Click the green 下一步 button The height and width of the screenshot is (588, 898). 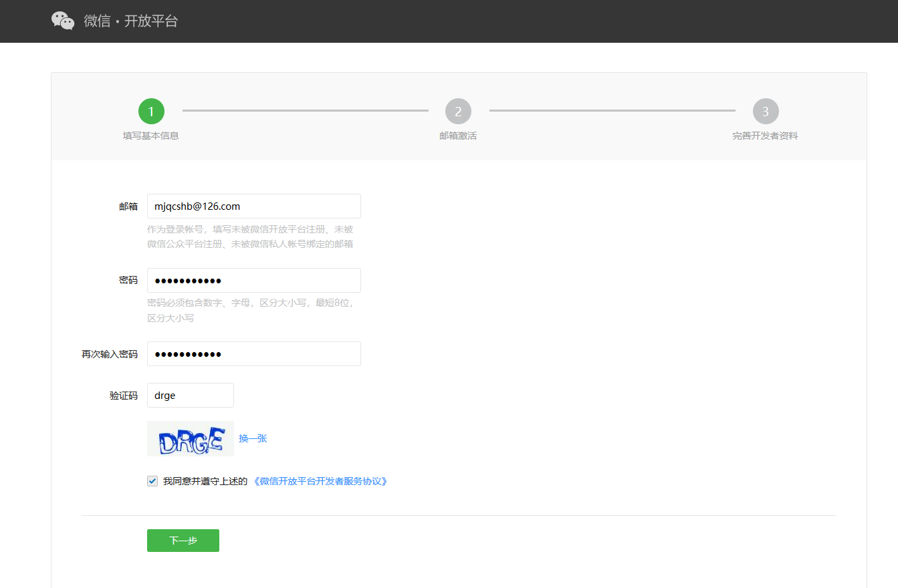(183, 541)
